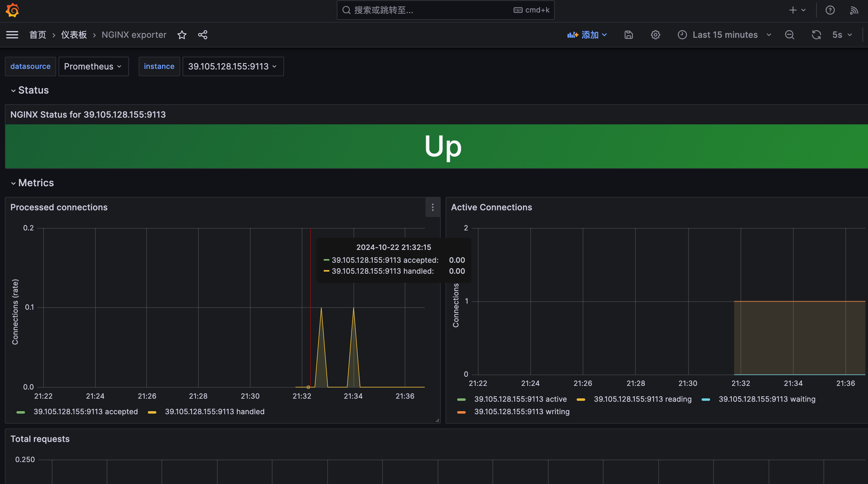Toggle the handled series in legend
The width and height of the screenshot is (868, 484).
[x=215, y=411]
